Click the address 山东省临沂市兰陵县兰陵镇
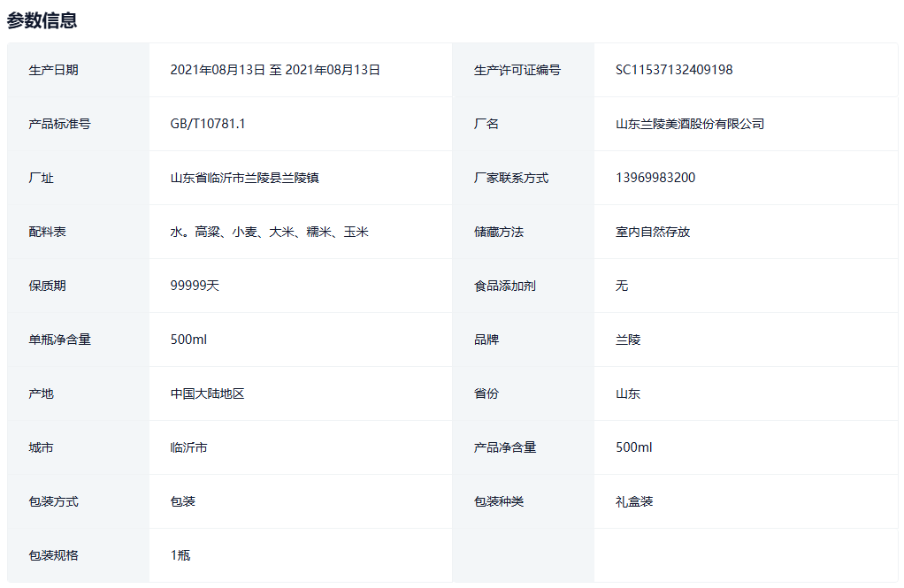 click(244, 178)
